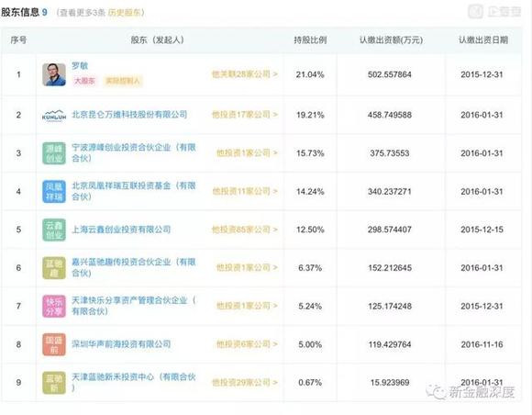The image size is (532, 415).
Task: Click the 持股比例 column header
Action: click(x=310, y=40)
